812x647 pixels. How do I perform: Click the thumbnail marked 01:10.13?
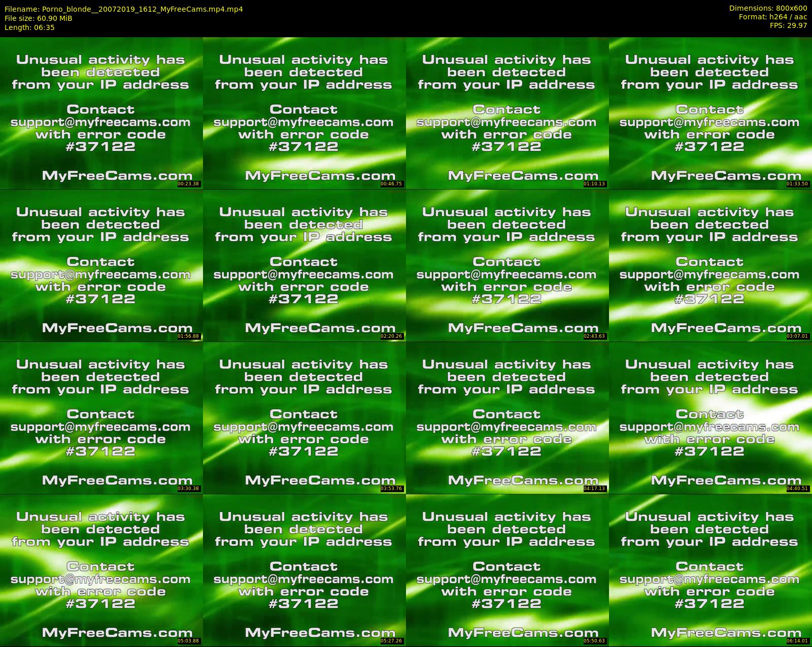click(x=507, y=113)
